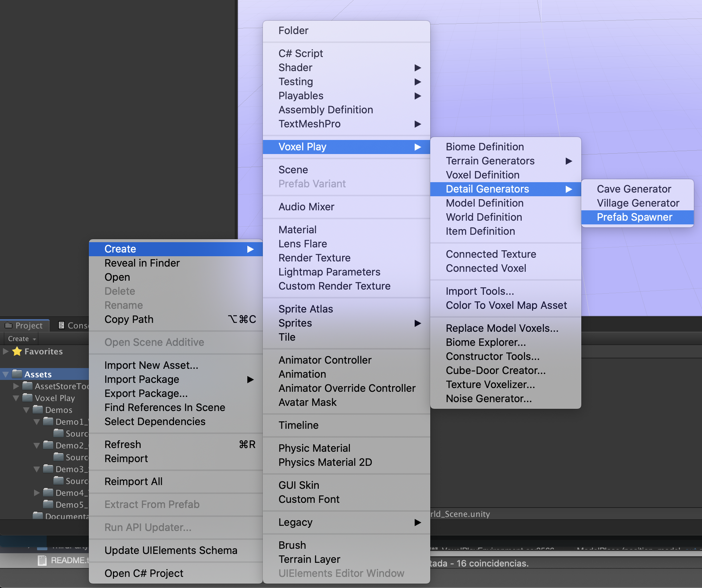This screenshot has height=588, width=702.
Task: Select Copy Path menu entry
Action: [176, 320]
